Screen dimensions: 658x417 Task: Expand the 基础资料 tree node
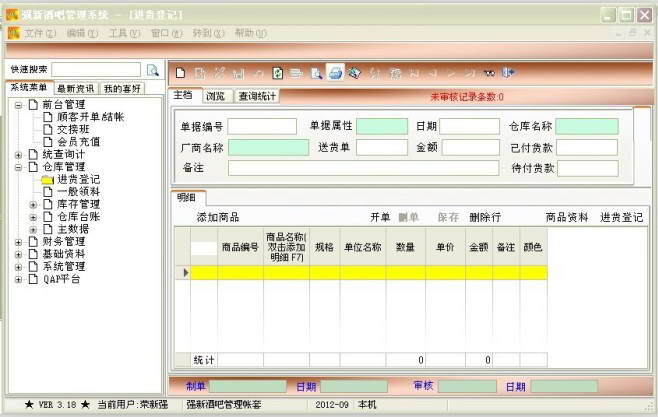(18, 254)
